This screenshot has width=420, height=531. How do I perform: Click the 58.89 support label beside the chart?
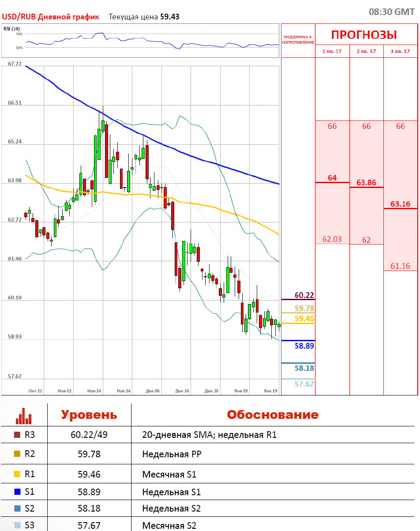click(x=304, y=346)
